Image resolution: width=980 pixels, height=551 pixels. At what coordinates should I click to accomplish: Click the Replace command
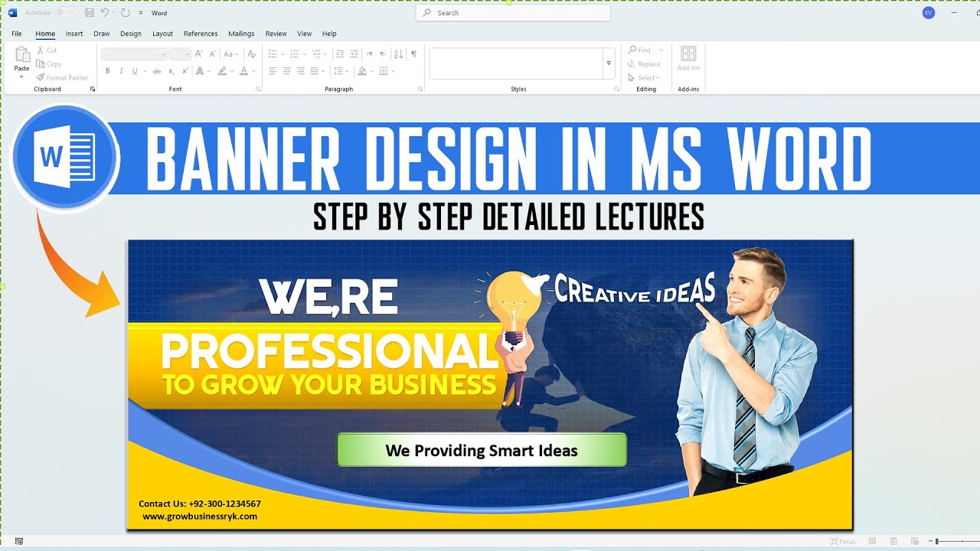click(644, 64)
